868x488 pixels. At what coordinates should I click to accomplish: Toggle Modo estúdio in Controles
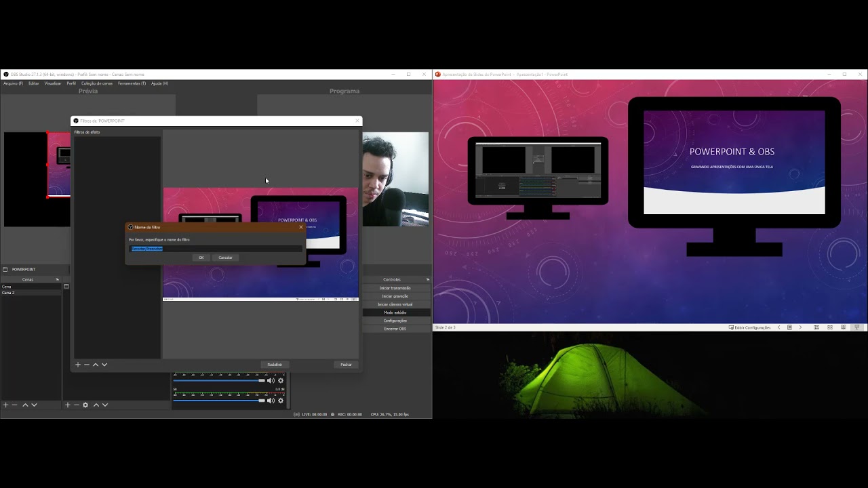(x=395, y=312)
